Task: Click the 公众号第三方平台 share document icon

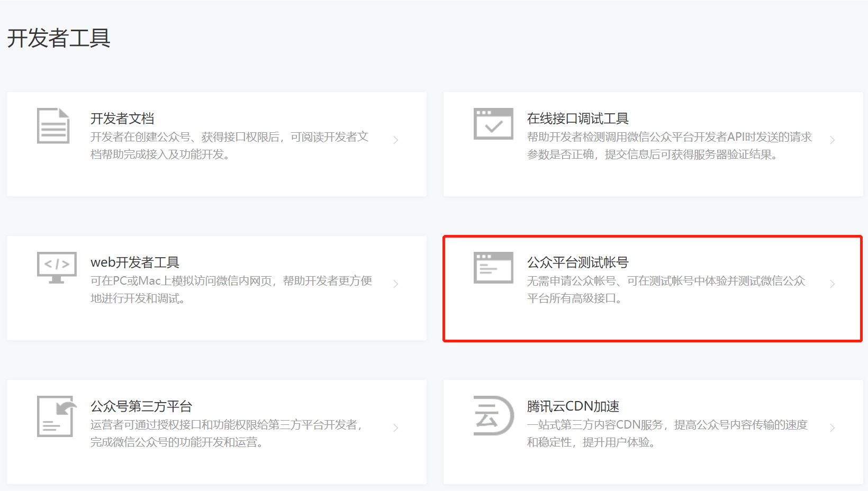Action: point(57,416)
